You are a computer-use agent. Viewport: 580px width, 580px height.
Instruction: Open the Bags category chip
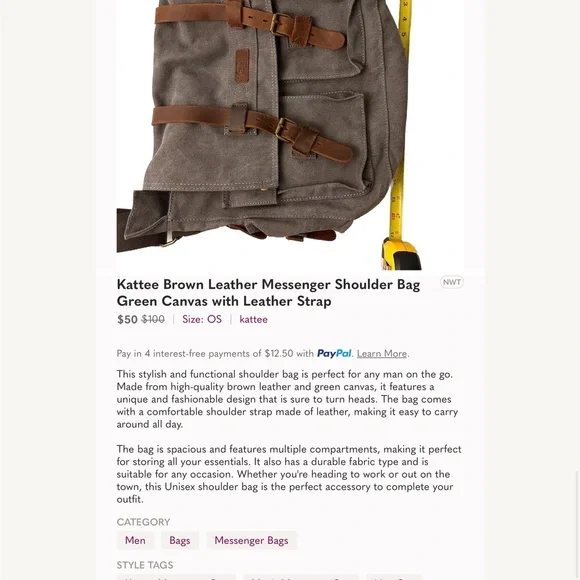180,540
